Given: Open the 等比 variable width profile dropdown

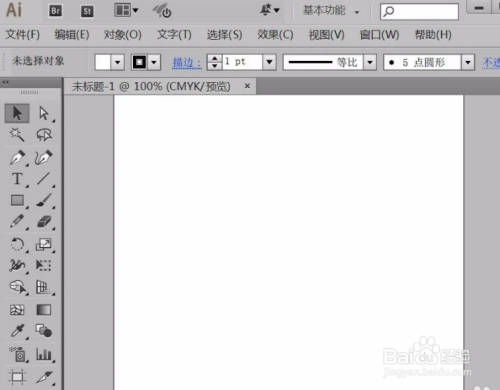Looking at the screenshot, I should tap(370, 62).
